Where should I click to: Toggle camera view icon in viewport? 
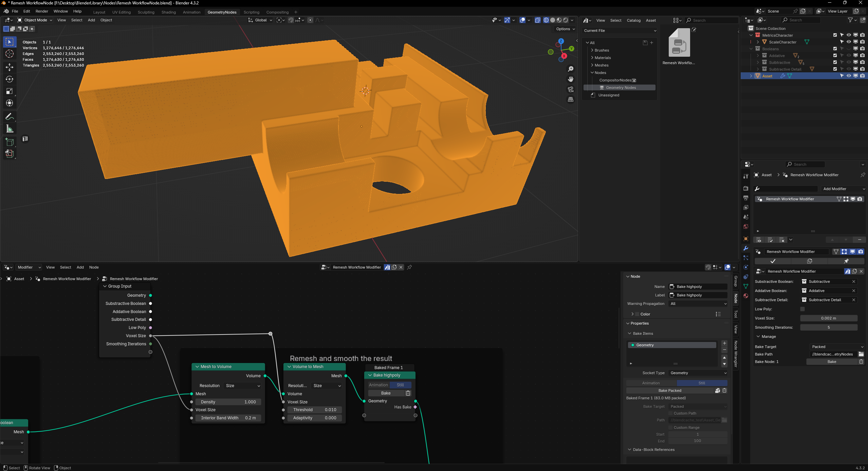pos(571,89)
